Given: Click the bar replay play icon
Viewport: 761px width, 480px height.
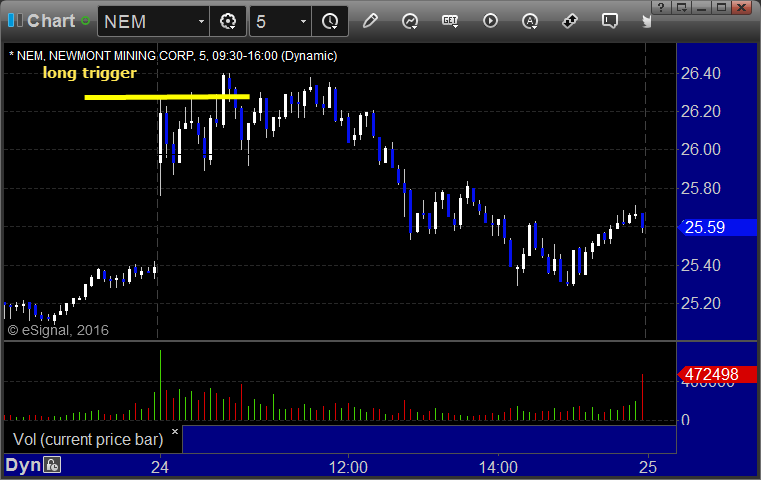Looking at the screenshot, I should point(490,21).
